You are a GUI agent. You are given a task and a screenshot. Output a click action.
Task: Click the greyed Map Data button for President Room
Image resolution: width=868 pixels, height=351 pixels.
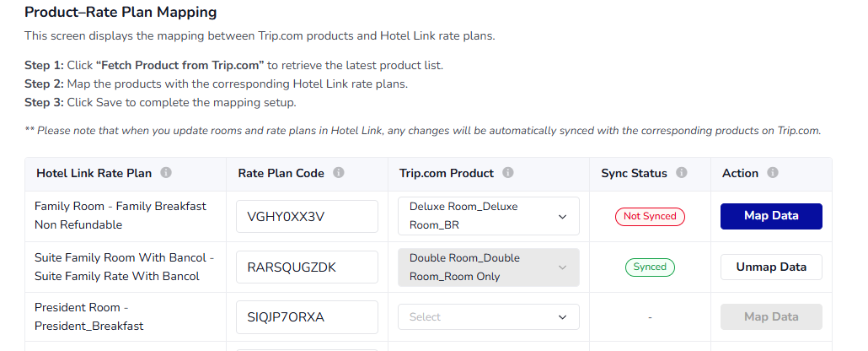pyautogui.click(x=771, y=317)
